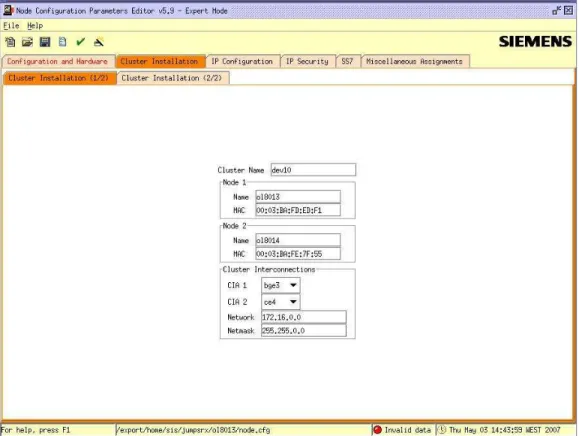
Task: Open the IP Security tab
Action: (307, 61)
